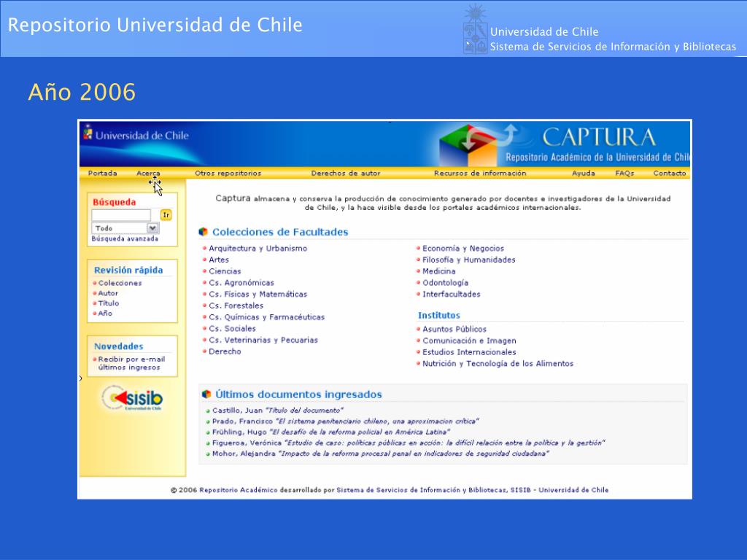Screen dimensions: 747x560
Task: Click the Universidad de Chile crest logo
Action: (x=476, y=29)
